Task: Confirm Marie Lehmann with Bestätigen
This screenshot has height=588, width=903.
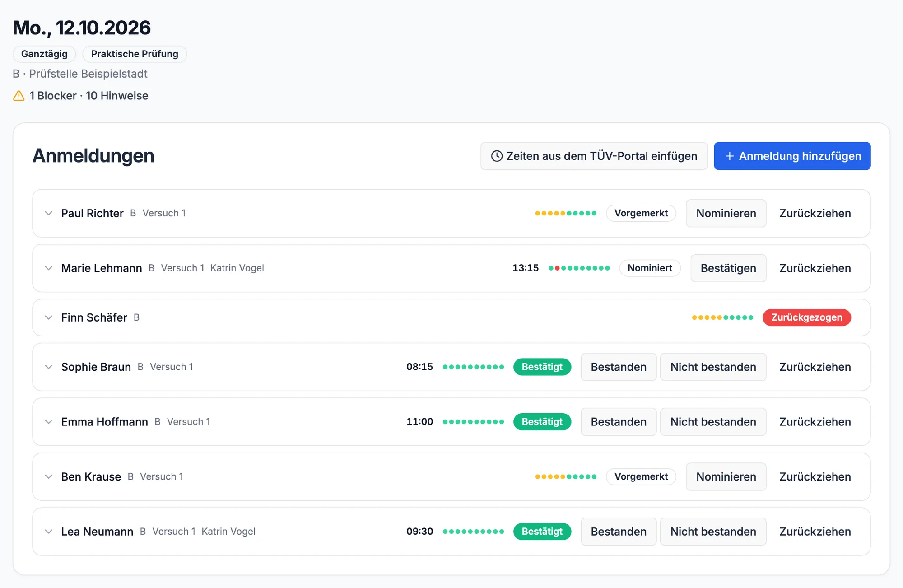Action: pyautogui.click(x=728, y=268)
